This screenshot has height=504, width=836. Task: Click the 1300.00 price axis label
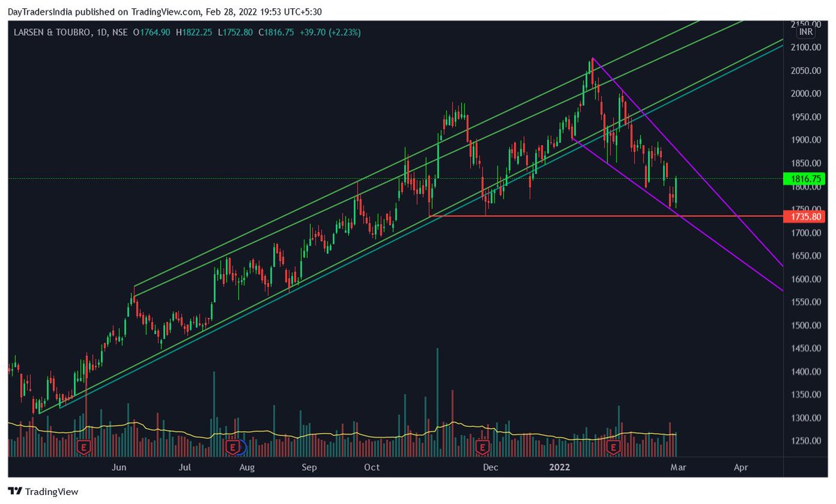[x=807, y=418]
